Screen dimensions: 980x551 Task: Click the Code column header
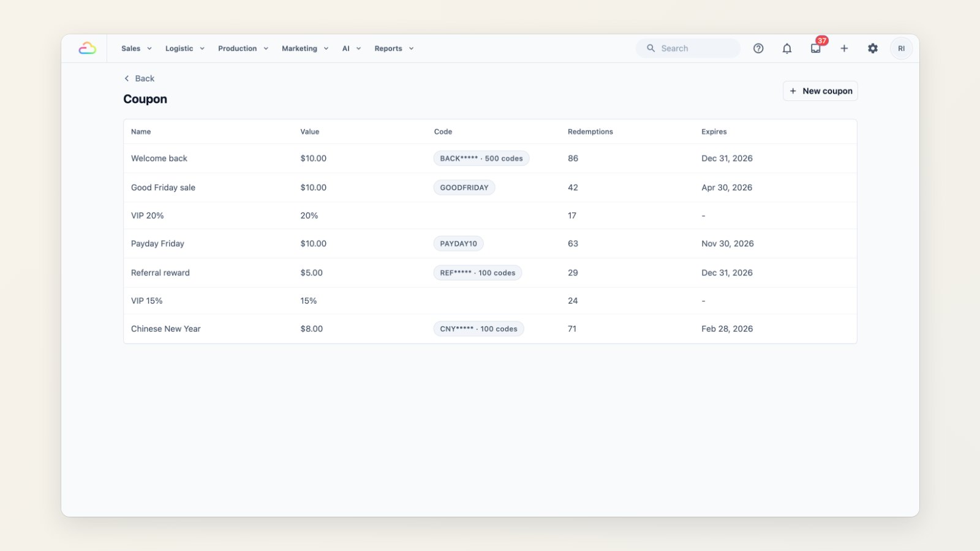[x=443, y=132]
